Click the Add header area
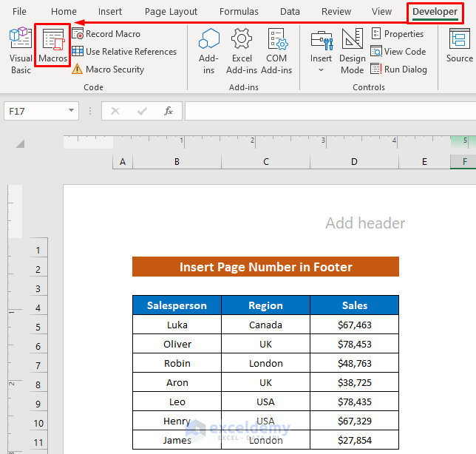 tap(365, 223)
